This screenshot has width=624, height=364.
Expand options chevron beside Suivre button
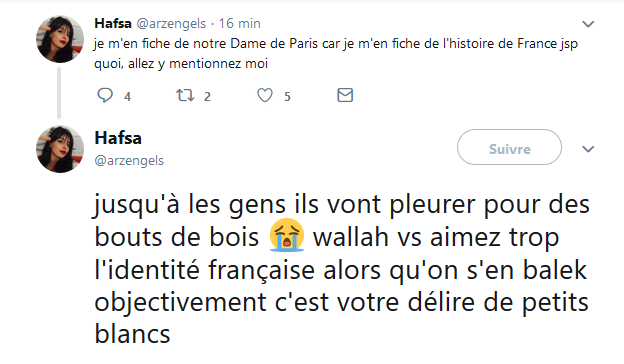(x=588, y=149)
